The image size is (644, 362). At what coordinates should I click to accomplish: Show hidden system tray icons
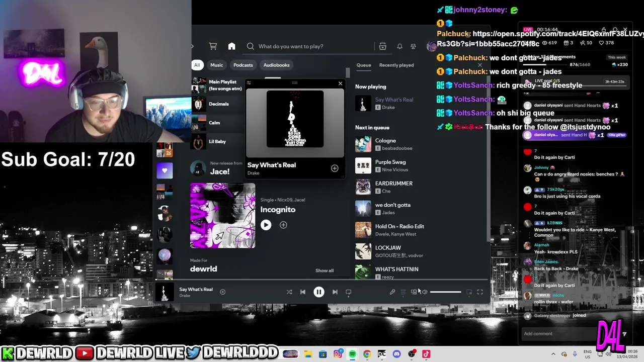pyautogui.click(x=553, y=354)
